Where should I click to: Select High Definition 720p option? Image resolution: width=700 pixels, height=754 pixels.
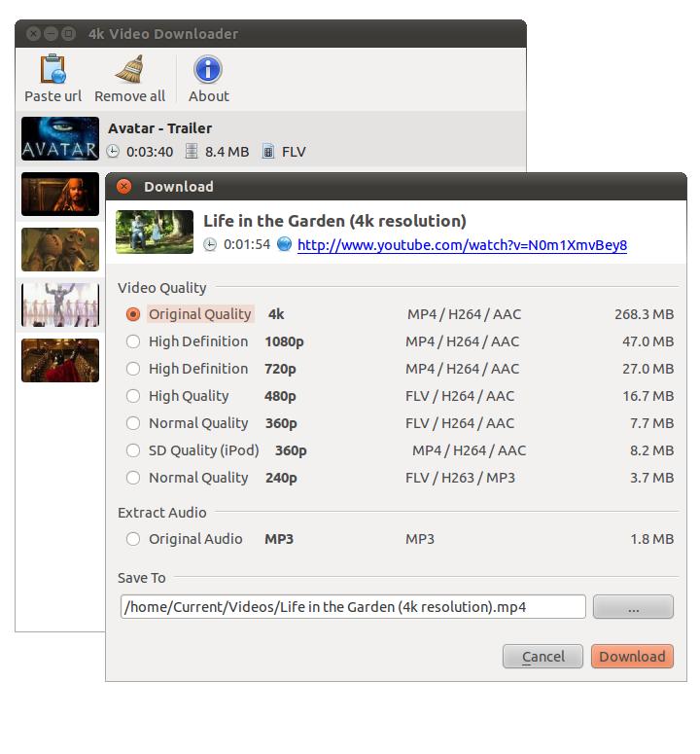(x=133, y=369)
